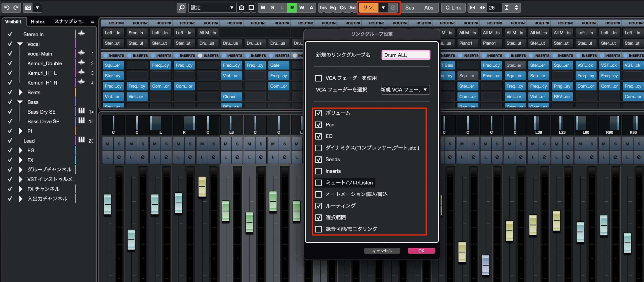Click the Cloner insert slot
Screen dimensions: 644x282
pyautogui.click(x=231, y=97)
